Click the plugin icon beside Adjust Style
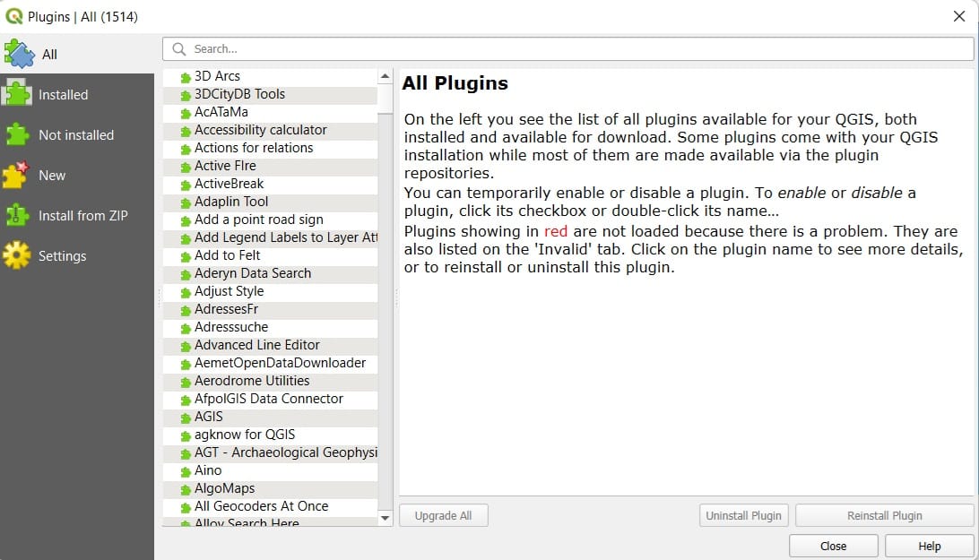This screenshot has width=979, height=560. pos(186,293)
